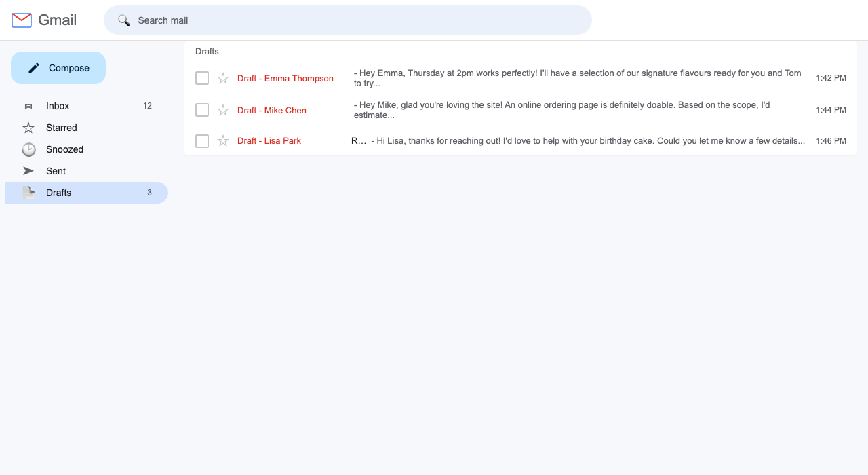Click the Inbox envelope icon

pos(28,107)
